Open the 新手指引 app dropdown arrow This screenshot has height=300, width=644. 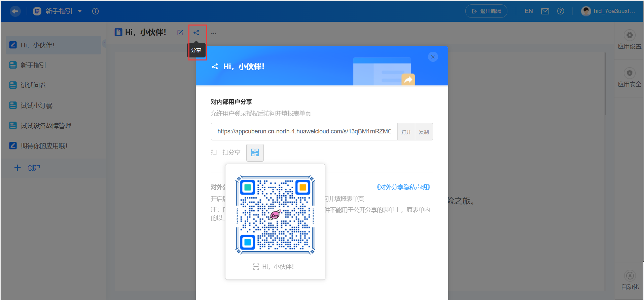tap(80, 11)
